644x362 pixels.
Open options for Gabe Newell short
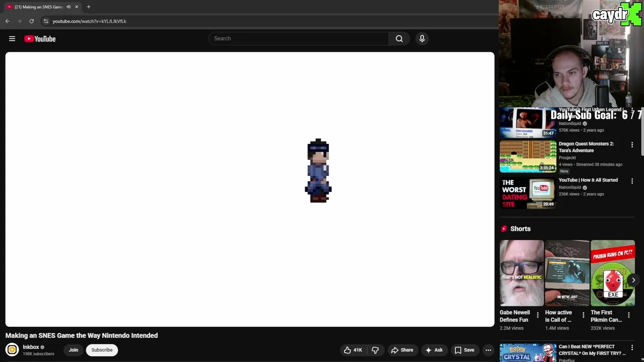[x=537, y=315]
